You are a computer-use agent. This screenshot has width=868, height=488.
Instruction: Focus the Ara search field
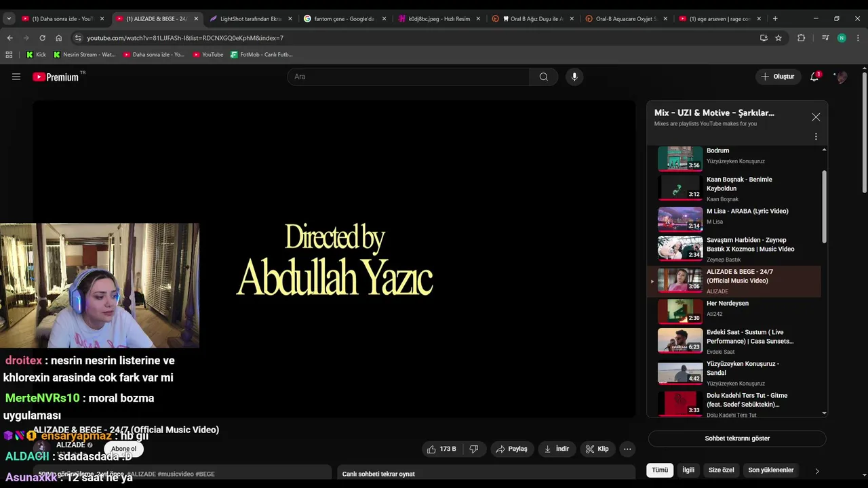(x=408, y=77)
